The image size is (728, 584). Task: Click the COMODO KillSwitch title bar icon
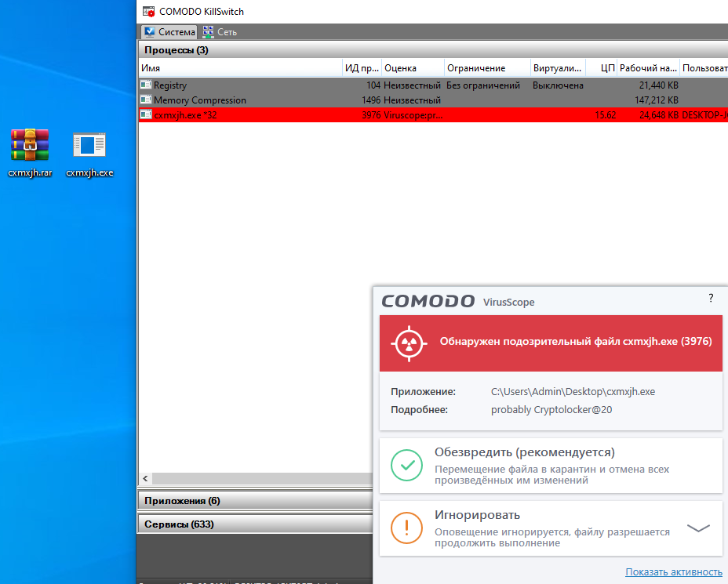148,12
